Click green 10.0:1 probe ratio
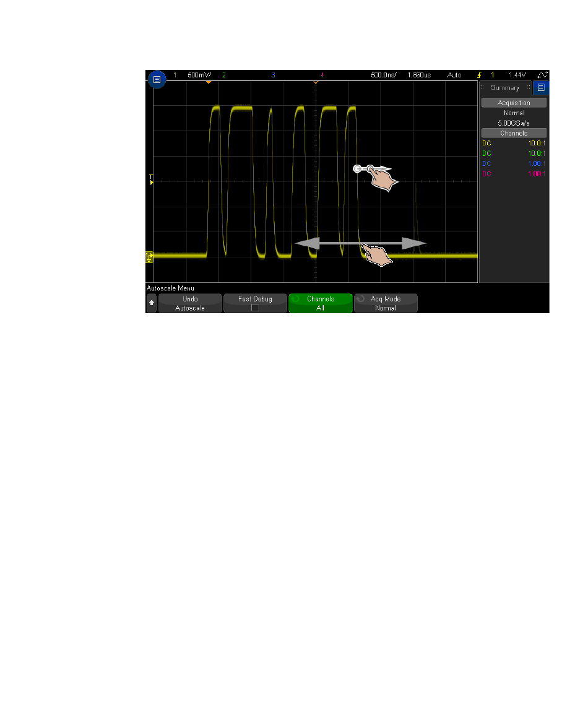The width and height of the screenshot is (588, 721). [x=537, y=153]
